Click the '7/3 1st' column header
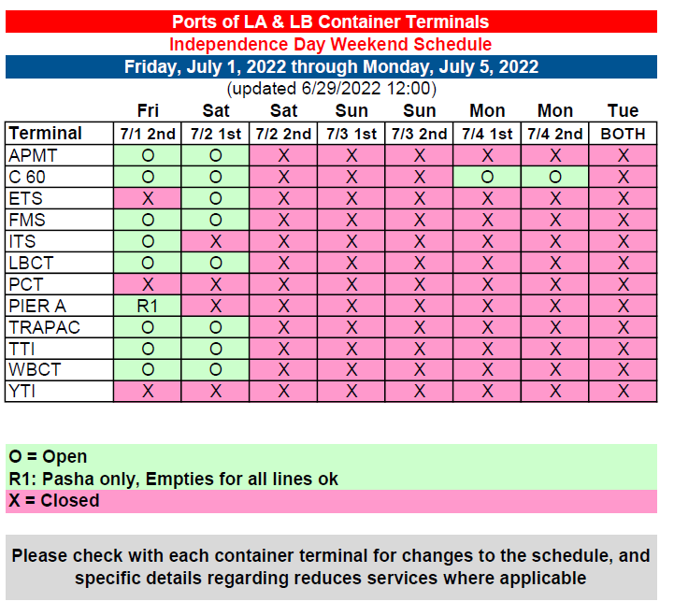The image size is (674, 616). [x=351, y=134]
